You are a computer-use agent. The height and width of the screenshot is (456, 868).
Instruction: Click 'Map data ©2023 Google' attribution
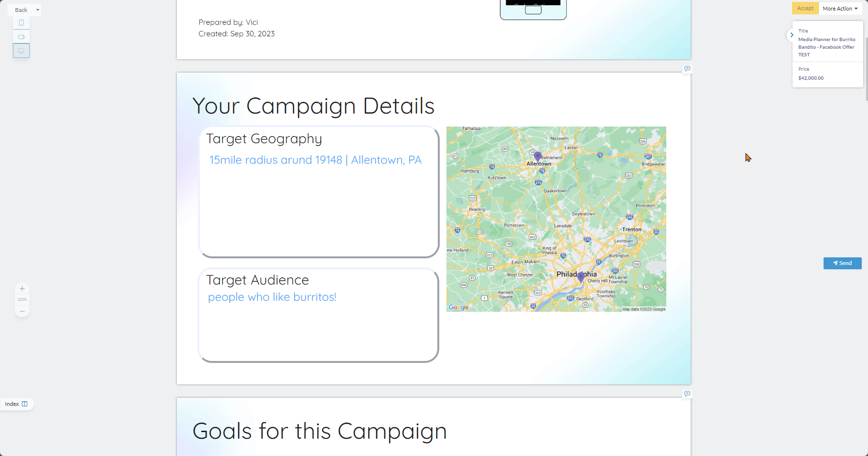[x=644, y=309]
